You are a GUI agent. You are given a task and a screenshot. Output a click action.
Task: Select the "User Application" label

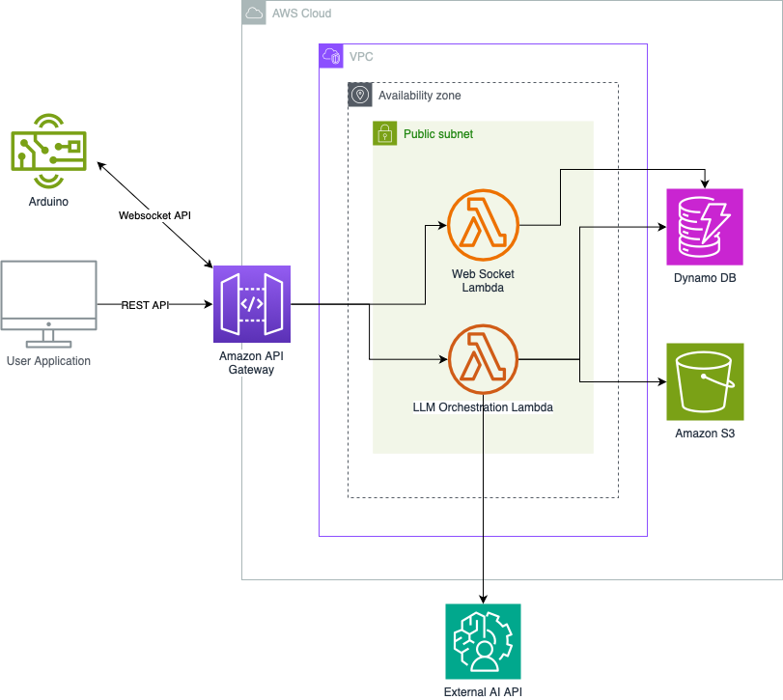48,361
